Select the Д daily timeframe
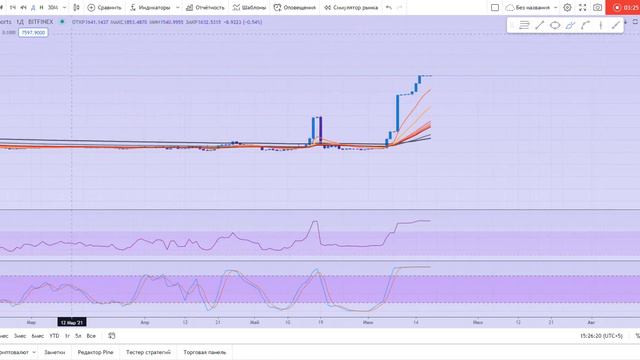Viewport: 640px width, 360px height. click(33, 7)
